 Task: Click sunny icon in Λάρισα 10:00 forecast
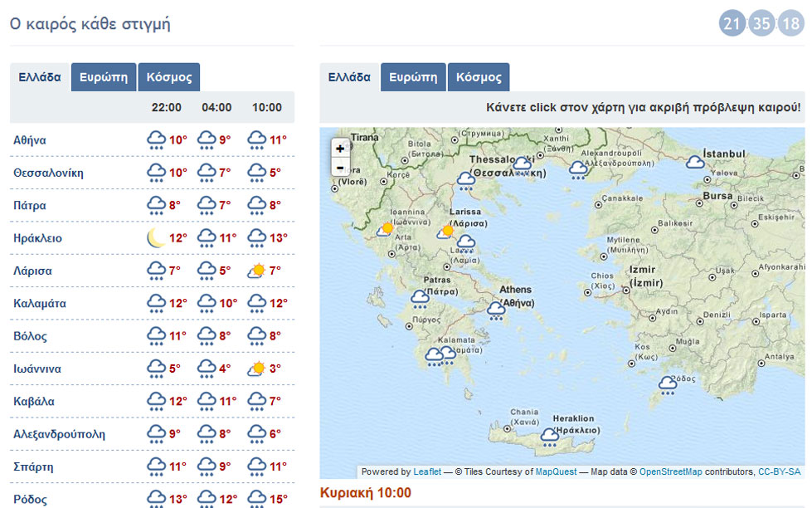click(257, 271)
